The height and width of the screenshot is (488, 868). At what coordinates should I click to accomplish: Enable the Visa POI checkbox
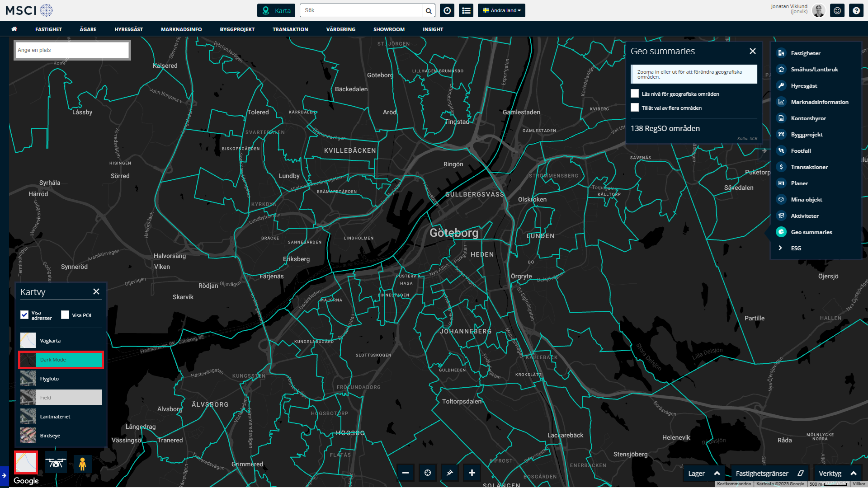[x=65, y=315]
